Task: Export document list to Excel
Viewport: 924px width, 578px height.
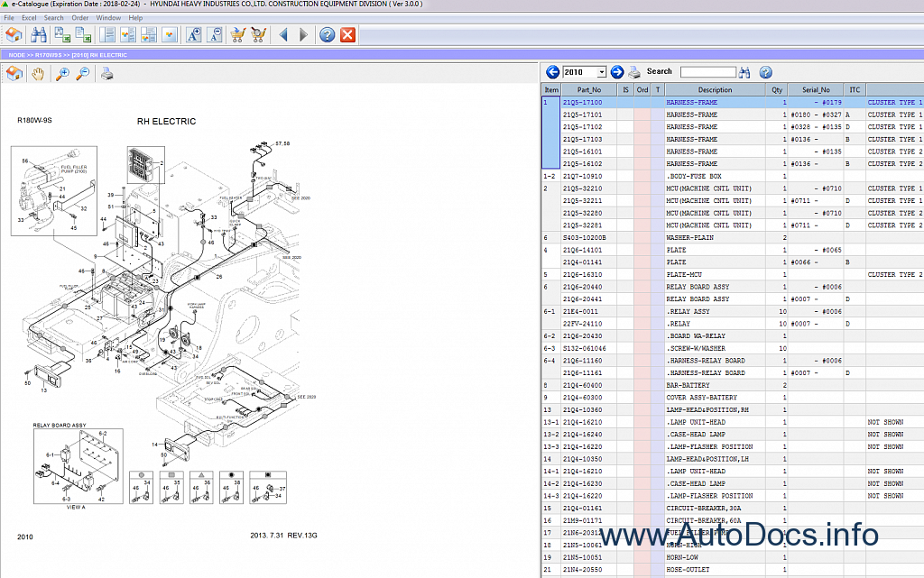Action: point(83,35)
